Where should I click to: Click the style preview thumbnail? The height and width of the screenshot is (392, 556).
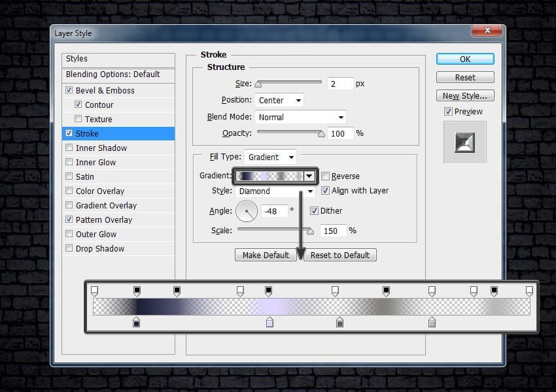(x=465, y=142)
